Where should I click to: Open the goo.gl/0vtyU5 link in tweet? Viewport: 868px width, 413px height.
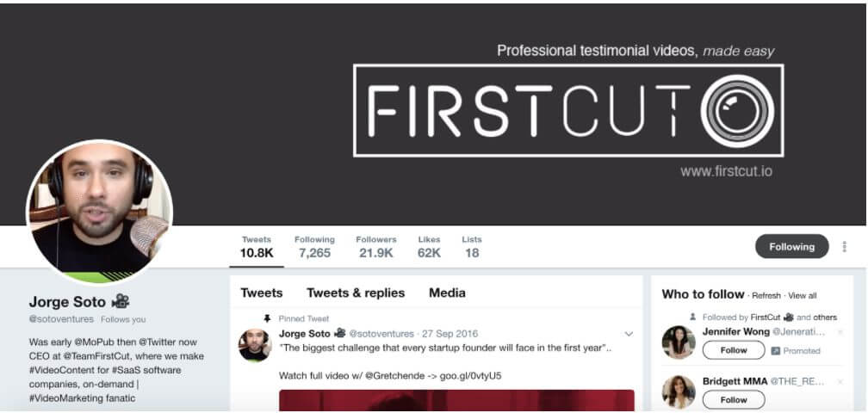(470, 376)
